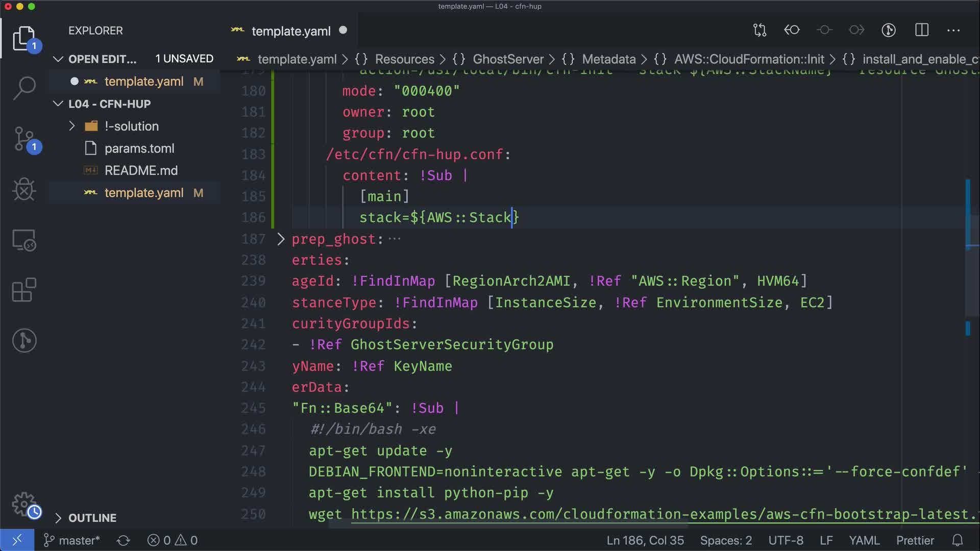Select the template.yaml editor tab
Image resolution: width=980 pixels, height=551 pixels.
coord(291,31)
